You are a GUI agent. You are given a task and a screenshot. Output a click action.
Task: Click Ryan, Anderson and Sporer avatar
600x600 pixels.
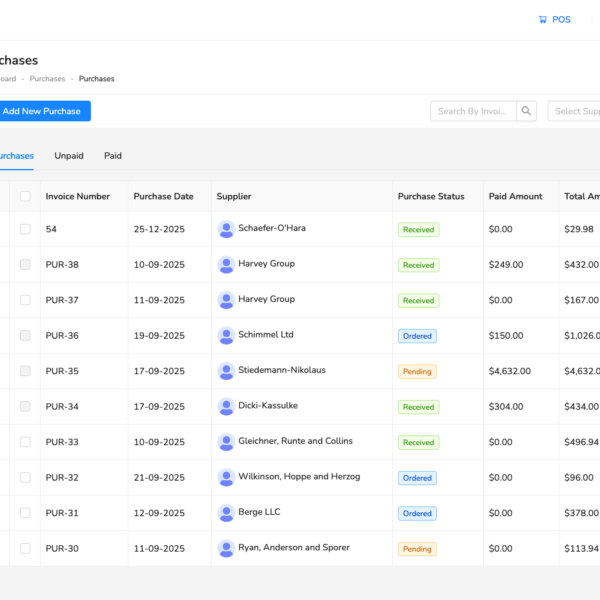click(x=226, y=548)
